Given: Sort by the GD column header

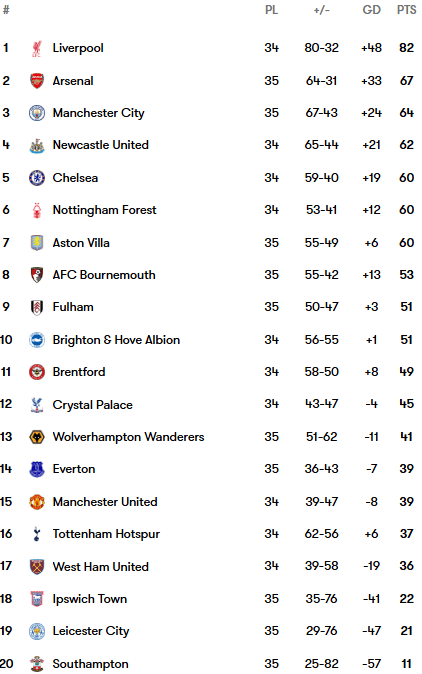Looking at the screenshot, I should coord(371,10).
